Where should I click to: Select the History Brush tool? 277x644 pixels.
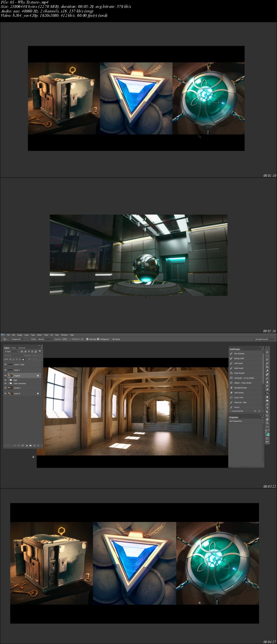267,386
